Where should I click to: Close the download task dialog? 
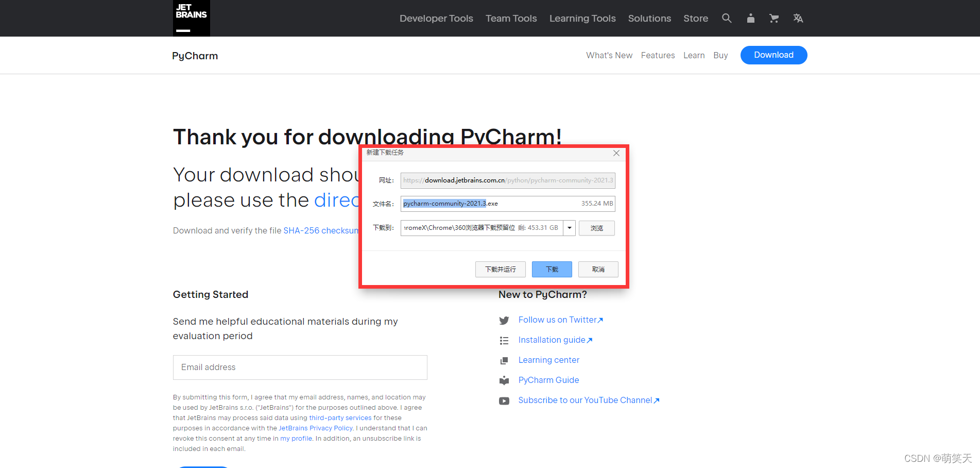coord(616,153)
